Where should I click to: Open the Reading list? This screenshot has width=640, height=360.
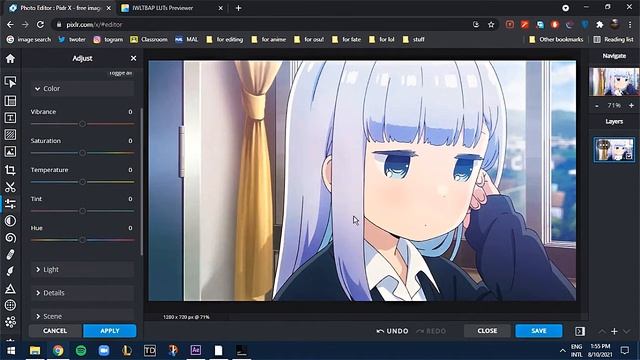(x=613, y=40)
